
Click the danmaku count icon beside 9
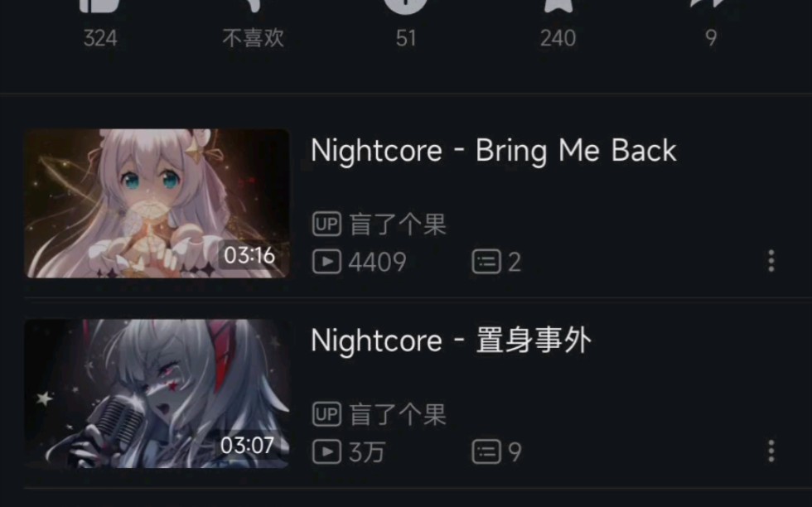[x=486, y=451]
